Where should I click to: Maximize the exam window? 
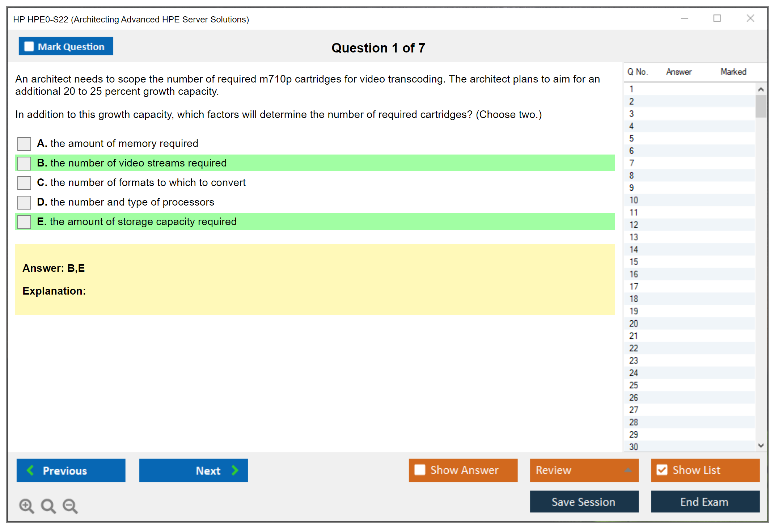click(x=717, y=18)
